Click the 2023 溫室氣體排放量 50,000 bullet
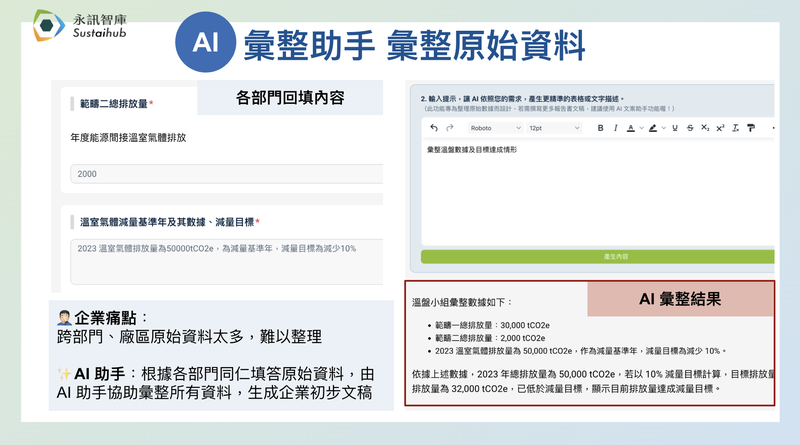This screenshot has width=800, height=445. 580,351
